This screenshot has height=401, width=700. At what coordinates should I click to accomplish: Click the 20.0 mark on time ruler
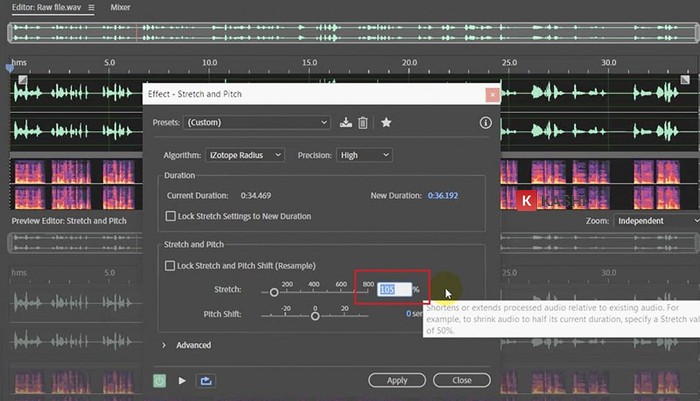(409, 63)
